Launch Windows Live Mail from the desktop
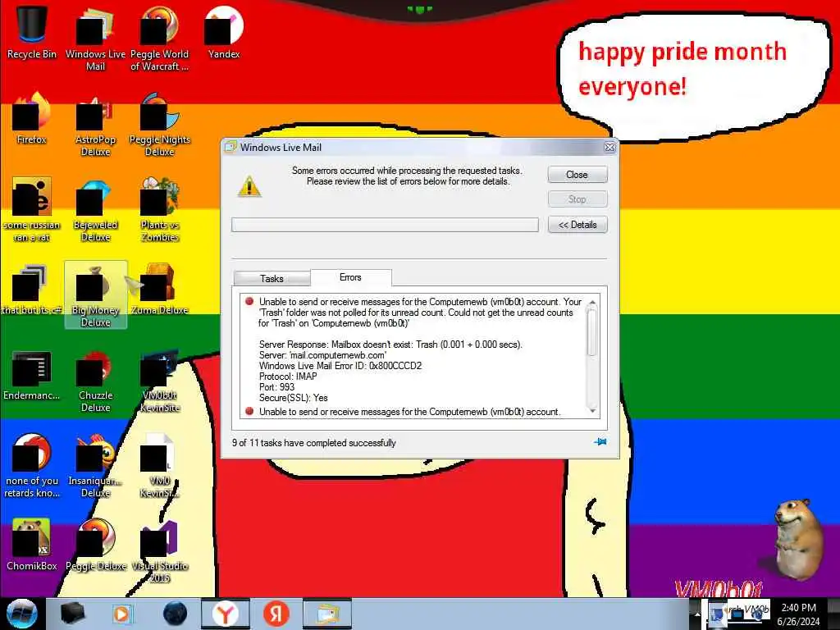The width and height of the screenshot is (840, 630). click(x=95, y=38)
